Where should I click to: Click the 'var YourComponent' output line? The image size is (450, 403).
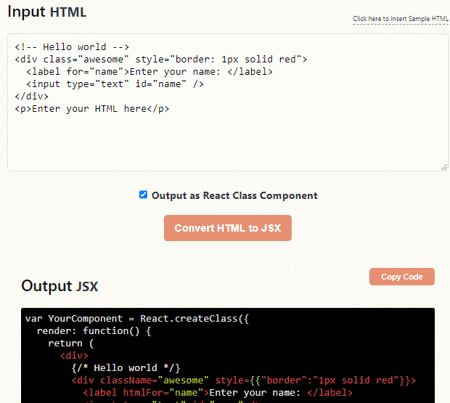click(137, 319)
